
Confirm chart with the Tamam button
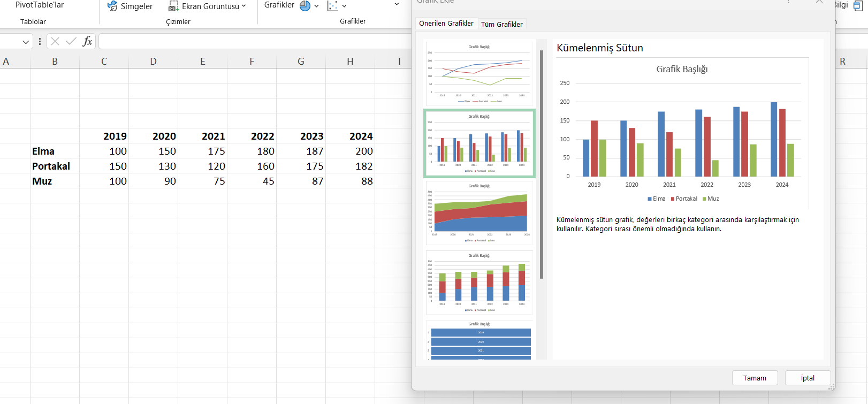pyautogui.click(x=755, y=378)
